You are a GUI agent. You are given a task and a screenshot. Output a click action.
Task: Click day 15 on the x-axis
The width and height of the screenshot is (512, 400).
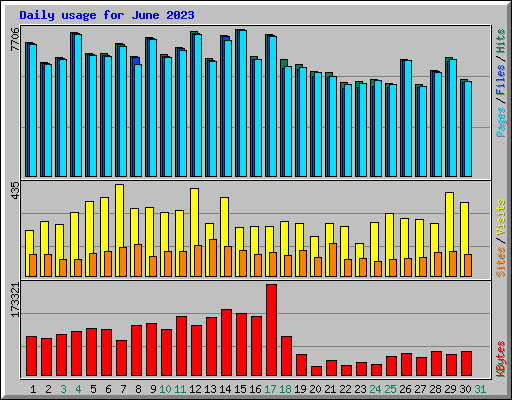tap(240, 389)
